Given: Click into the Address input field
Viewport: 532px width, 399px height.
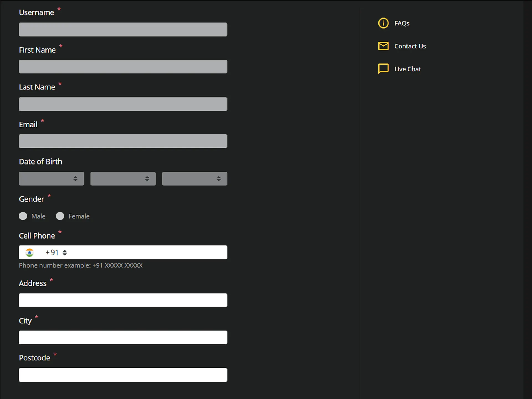Looking at the screenshot, I should point(123,300).
